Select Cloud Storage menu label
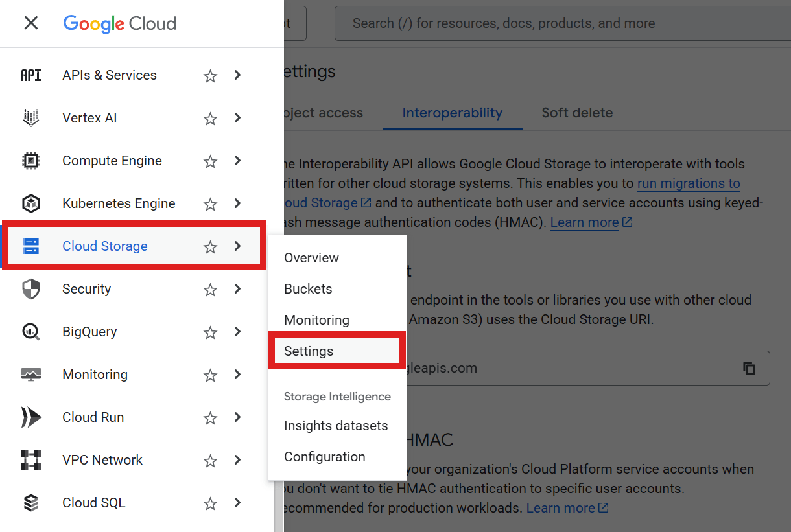This screenshot has width=791, height=532. (x=105, y=246)
